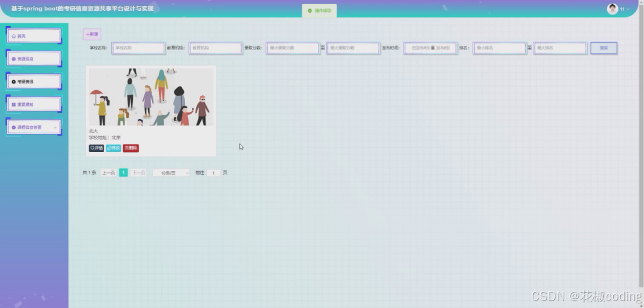Click the icon beside 重要通知

pos(13,105)
